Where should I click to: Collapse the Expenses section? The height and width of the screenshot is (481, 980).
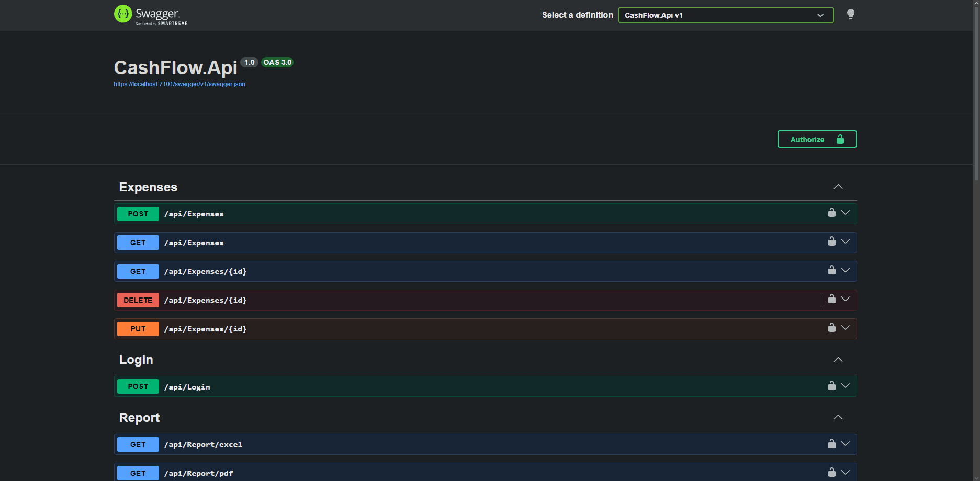pos(838,187)
